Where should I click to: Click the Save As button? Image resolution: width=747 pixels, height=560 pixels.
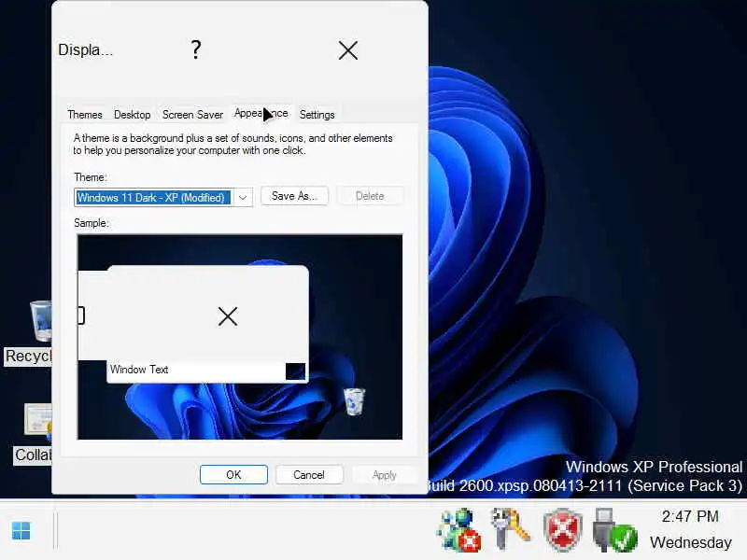coord(294,196)
